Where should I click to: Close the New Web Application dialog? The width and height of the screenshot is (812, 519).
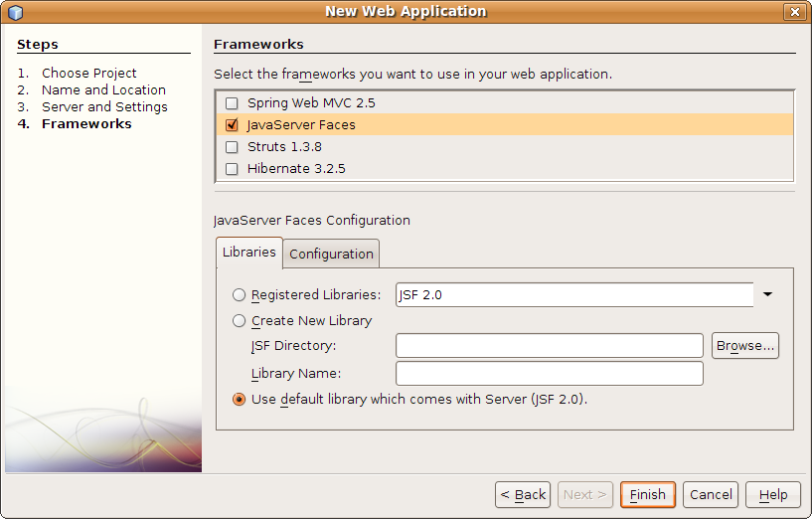[x=794, y=12]
